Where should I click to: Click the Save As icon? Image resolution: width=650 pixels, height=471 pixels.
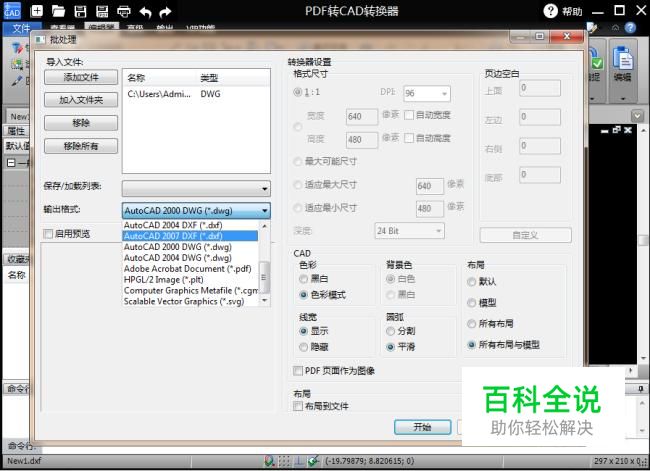[102, 11]
